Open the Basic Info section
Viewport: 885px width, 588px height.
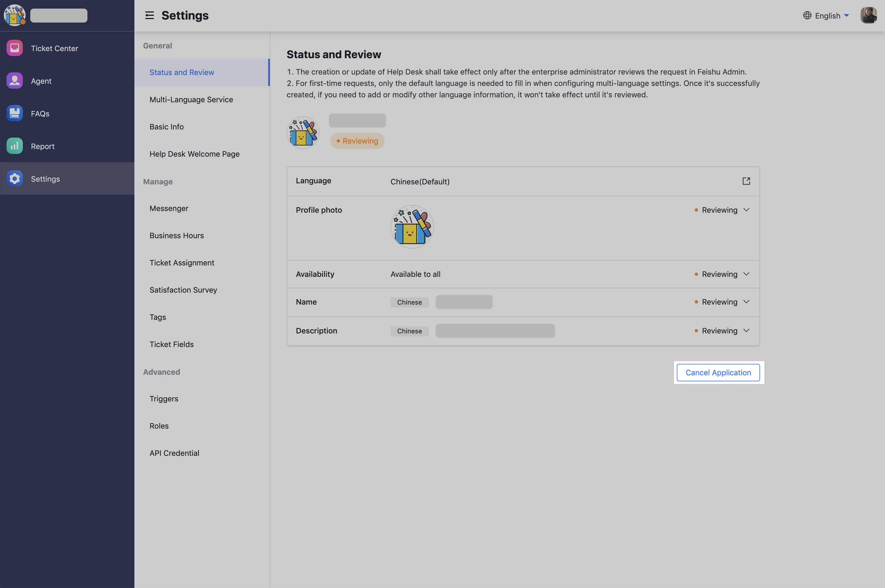pos(166,127)
